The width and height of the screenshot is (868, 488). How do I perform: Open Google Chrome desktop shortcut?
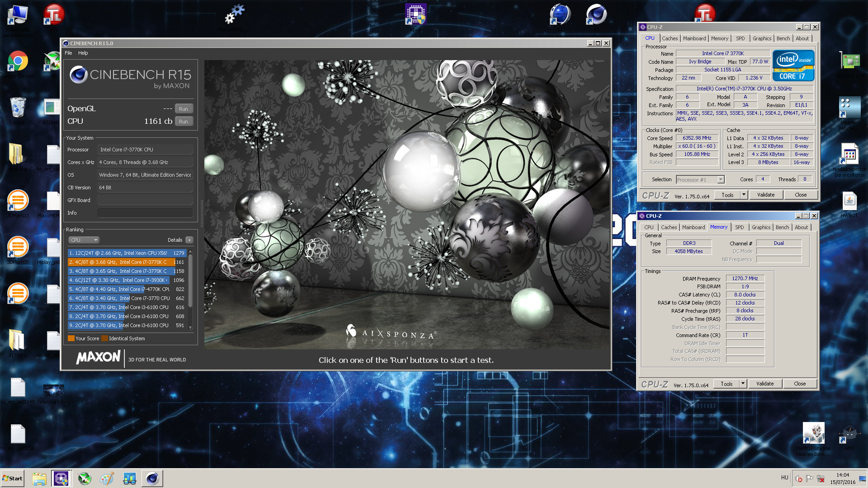[x=18, y=64]
